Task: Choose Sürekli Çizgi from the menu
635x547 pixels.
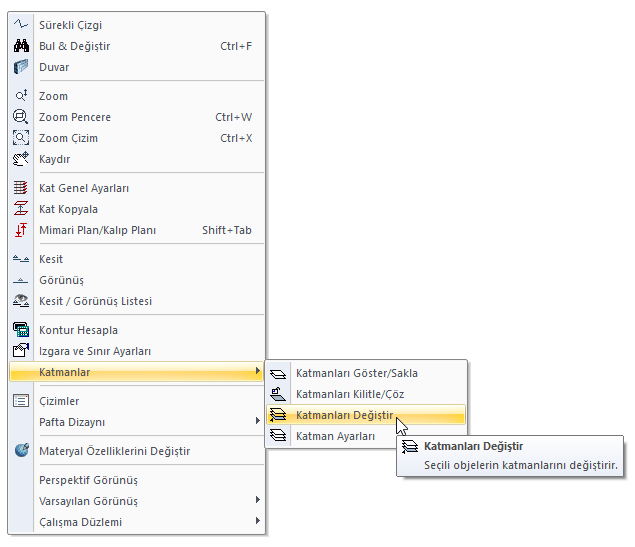Action: tap(70, 25)
